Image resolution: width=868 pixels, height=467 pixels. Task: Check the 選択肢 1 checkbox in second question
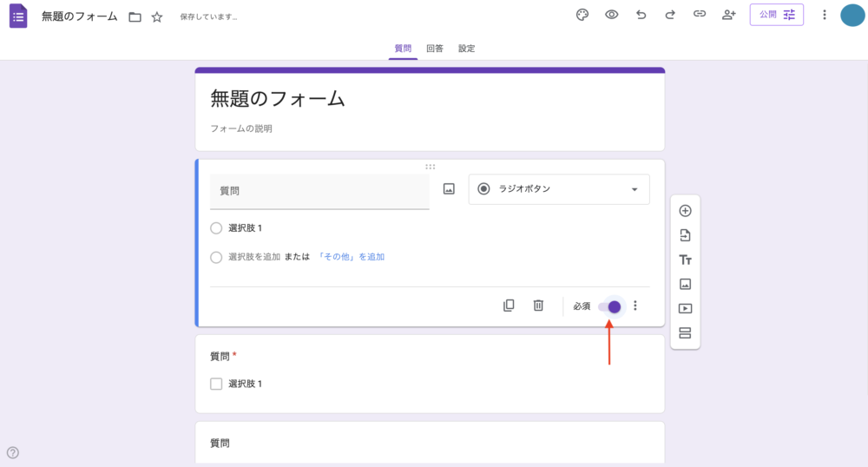click(216, 384)
